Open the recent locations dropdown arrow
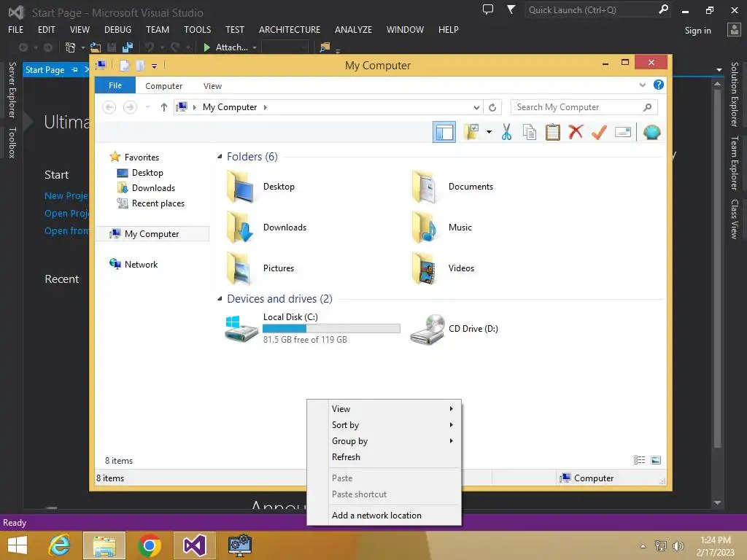This screenshot has width=747, height=560. tap(147, 107)
